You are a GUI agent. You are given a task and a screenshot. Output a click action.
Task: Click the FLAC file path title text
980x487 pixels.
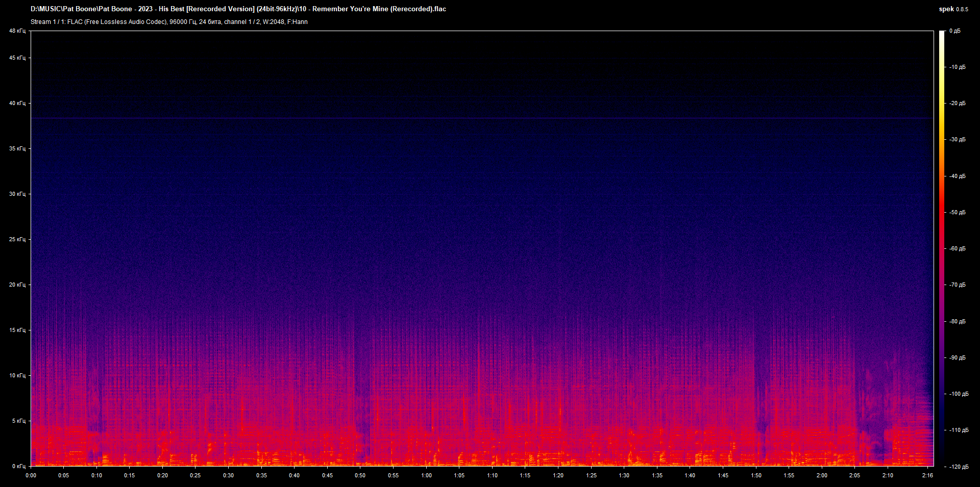tap(238, 9)
